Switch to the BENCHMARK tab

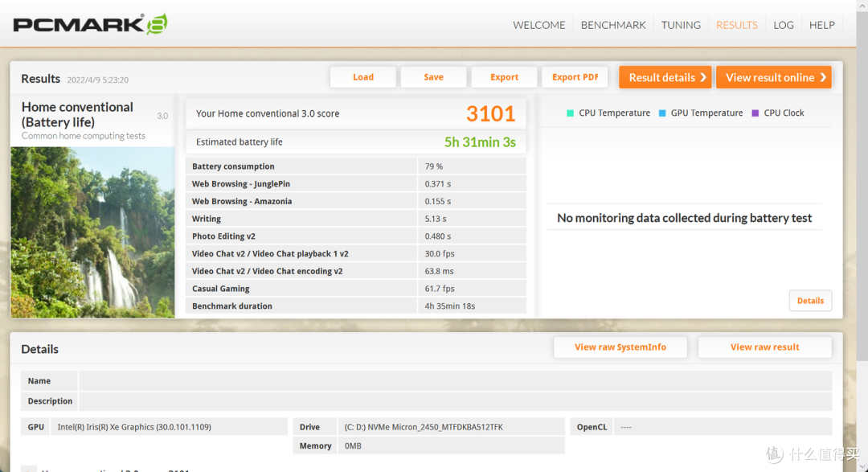click(x=612, y=25)
